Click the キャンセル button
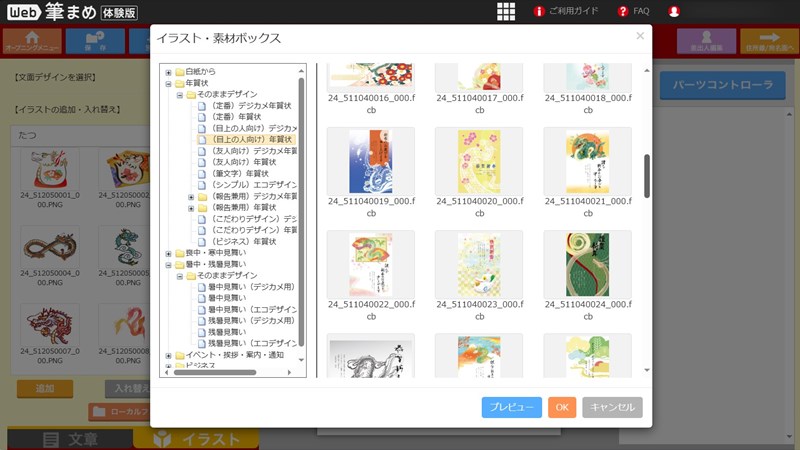 coord(612,407)
